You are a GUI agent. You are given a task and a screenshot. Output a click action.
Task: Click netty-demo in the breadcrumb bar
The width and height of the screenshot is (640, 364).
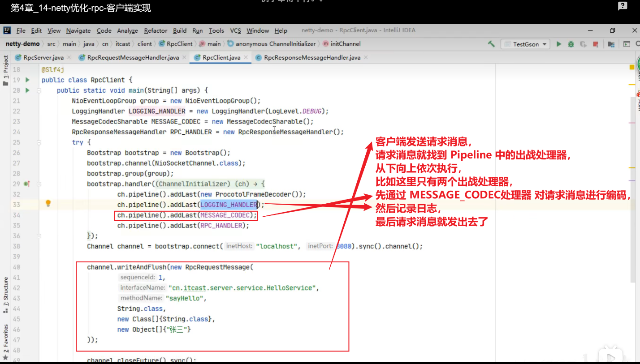pyautogui.click(x=22, y=44)
